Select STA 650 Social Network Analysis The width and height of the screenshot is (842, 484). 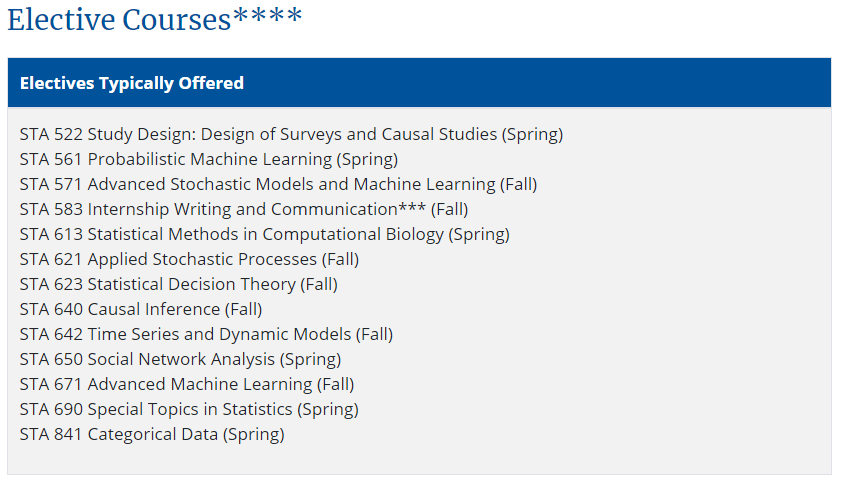pyautogui.click(x=180, y=359)
